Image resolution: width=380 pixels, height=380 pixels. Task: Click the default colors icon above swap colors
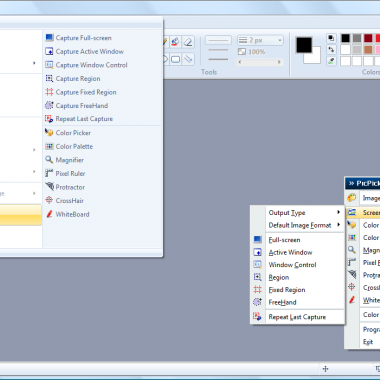pos(331,38)
